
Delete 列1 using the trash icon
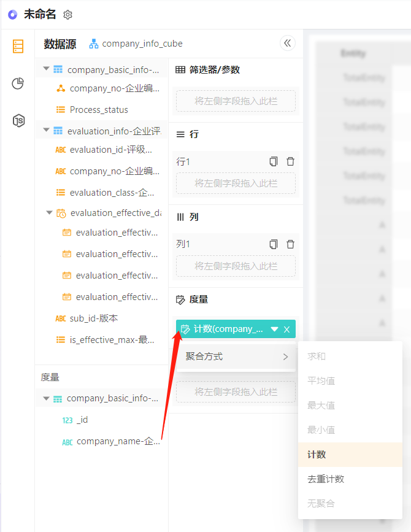(x=291, y=244)
